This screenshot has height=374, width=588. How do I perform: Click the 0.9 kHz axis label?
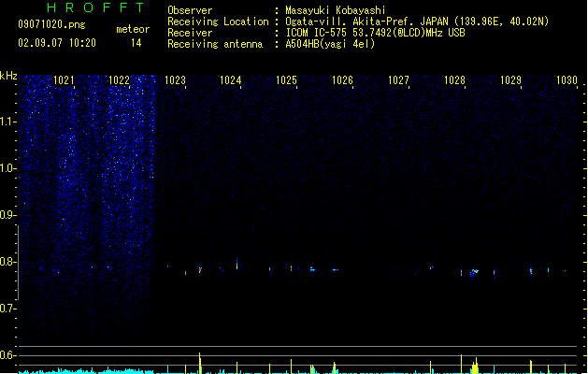[7, 215]
